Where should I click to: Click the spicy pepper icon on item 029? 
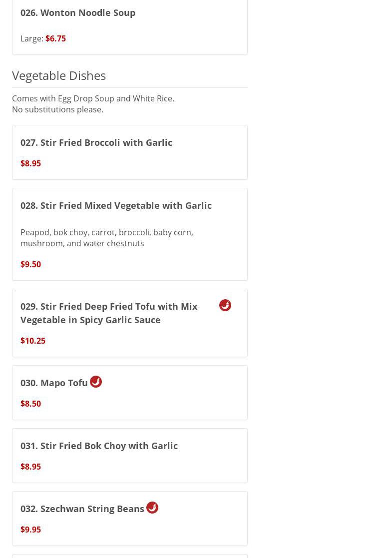click(x=225, y=305)
